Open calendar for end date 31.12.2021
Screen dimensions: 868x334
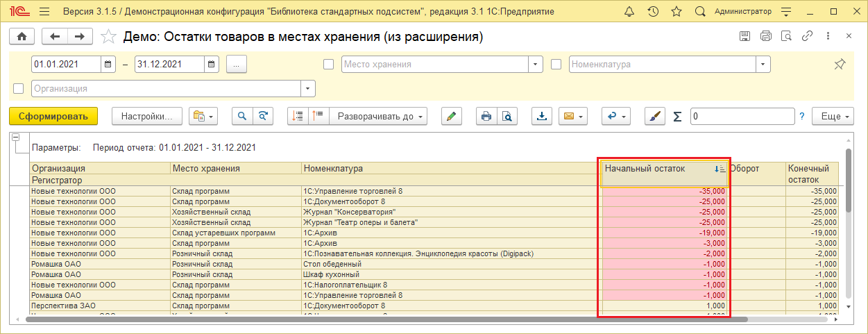pyautogui.click(x=212, y=64)
